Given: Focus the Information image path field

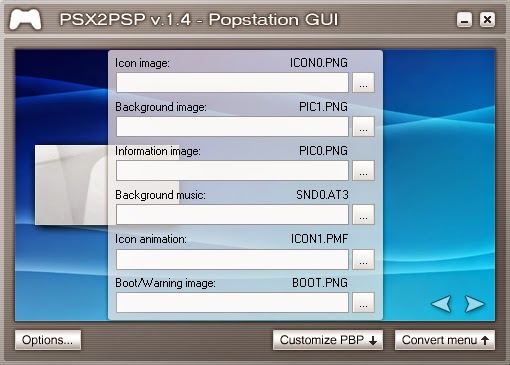Looking at the screenshot, I should [x=232, y=170].
